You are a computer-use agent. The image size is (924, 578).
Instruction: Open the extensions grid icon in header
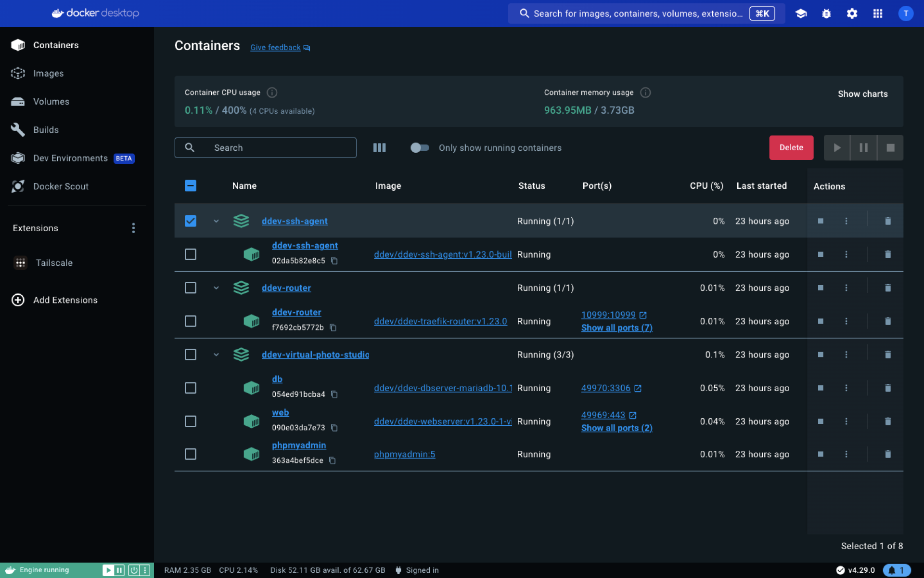[x=877, y=13]
